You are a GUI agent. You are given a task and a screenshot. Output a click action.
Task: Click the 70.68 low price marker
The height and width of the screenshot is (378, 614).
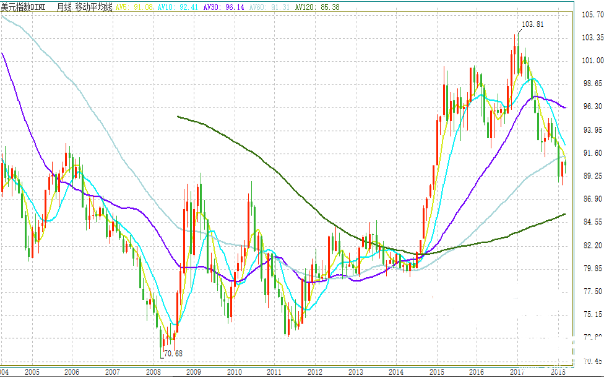173,353
